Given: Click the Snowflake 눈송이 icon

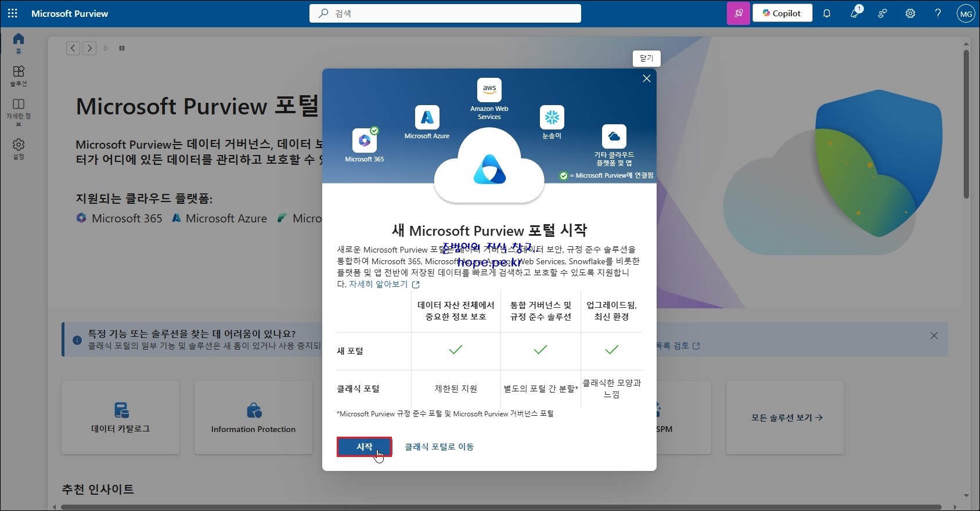Looking at the screenshot, I should [552, 117].
